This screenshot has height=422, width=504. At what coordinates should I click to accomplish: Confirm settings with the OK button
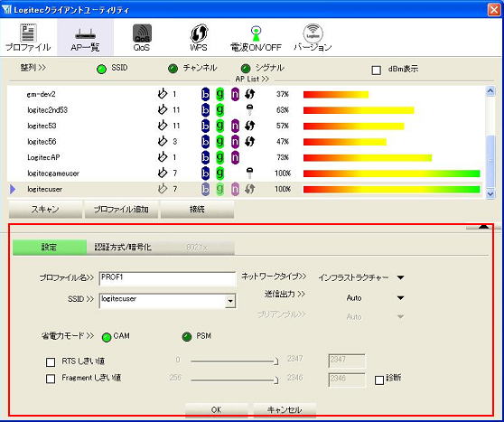click(x=216, y=409)
